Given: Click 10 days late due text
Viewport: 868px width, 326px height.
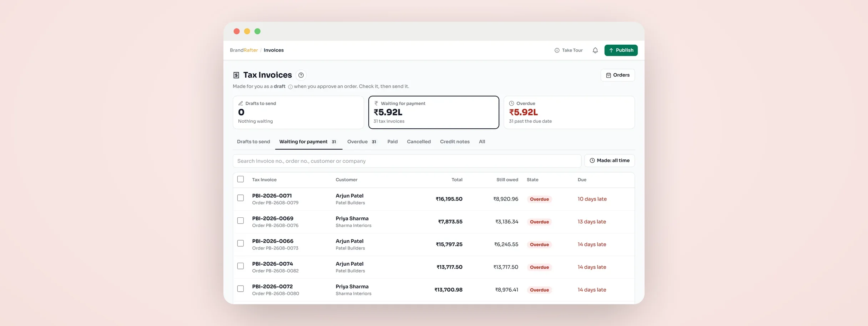Looking at the screenshot, I should click(592, 199).
